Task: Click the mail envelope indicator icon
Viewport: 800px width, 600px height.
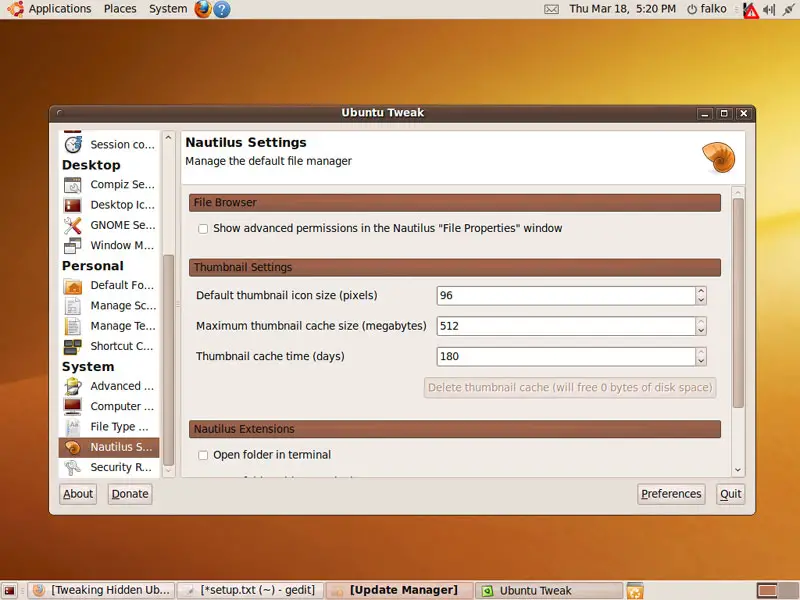Action: pos(552,9)
